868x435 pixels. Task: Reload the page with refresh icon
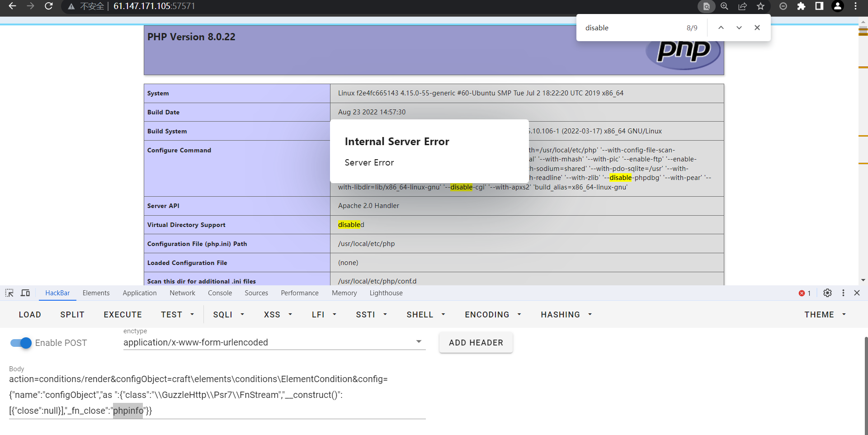click(49, 6)
